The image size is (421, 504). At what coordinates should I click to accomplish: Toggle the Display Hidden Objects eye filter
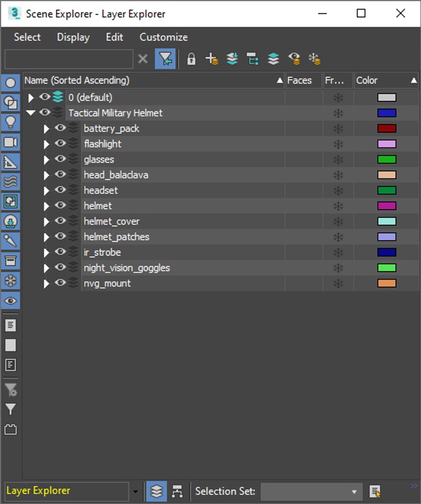pos(11,301)
